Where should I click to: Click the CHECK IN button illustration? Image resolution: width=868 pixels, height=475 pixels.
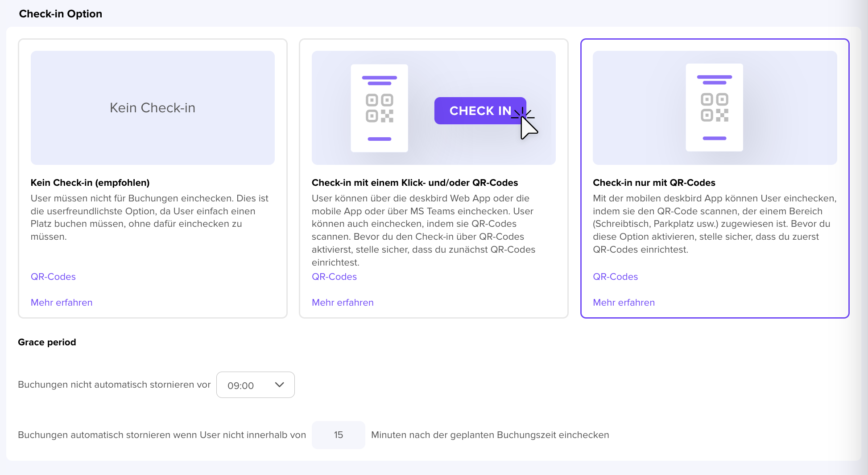click(480, 111)
